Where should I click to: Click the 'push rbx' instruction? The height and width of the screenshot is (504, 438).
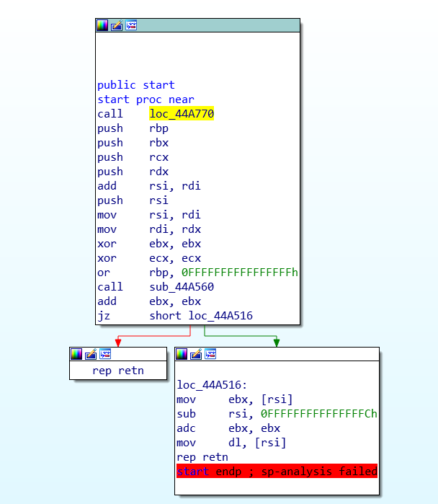(133, 143)
